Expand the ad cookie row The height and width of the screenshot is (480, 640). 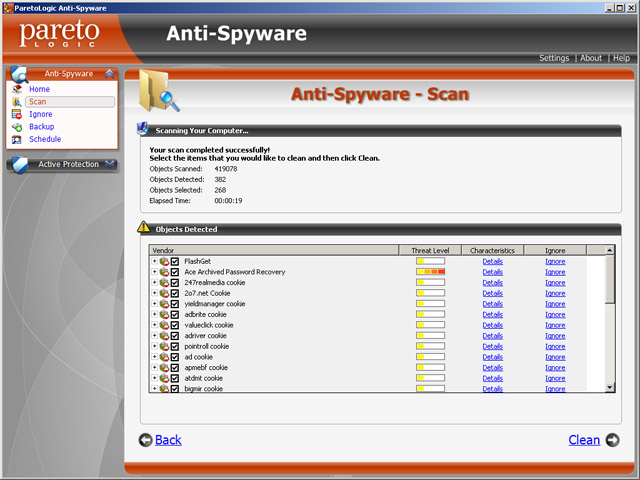155,356
